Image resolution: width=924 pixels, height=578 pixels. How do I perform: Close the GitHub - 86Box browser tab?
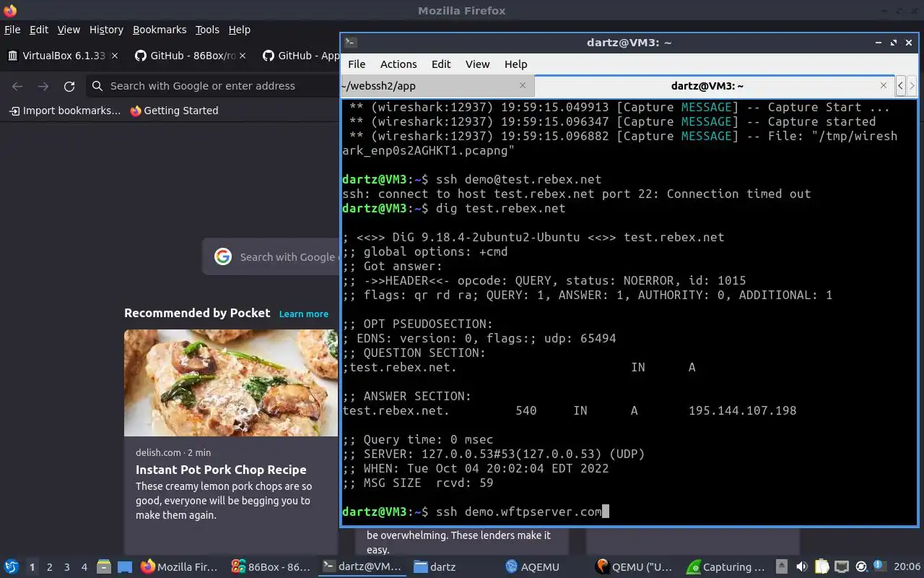(243, 56)
